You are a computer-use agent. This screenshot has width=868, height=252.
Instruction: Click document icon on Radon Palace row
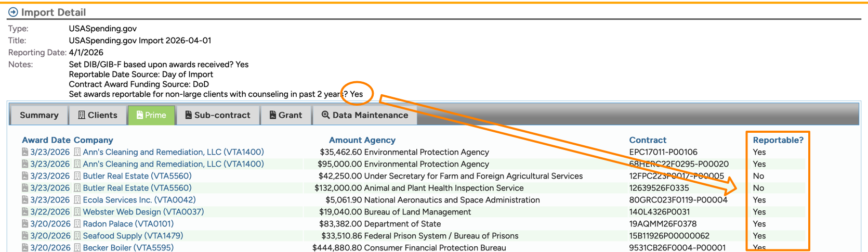(25, 224)
